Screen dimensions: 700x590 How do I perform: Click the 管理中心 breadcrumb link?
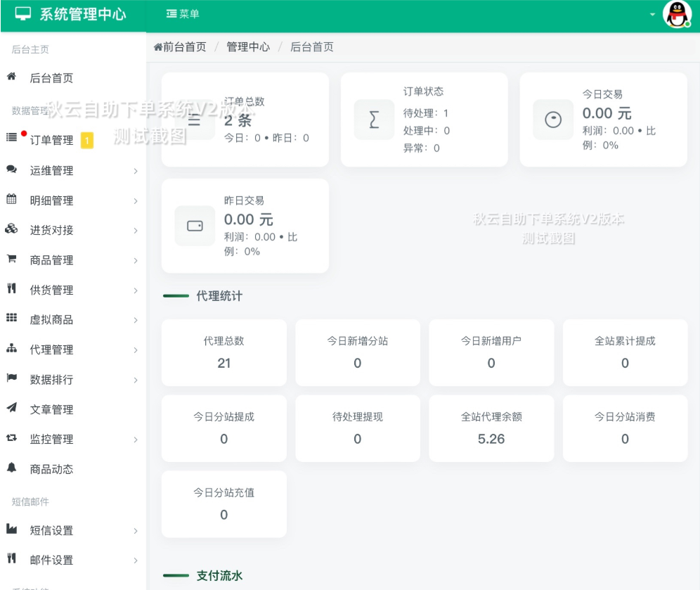248,47
